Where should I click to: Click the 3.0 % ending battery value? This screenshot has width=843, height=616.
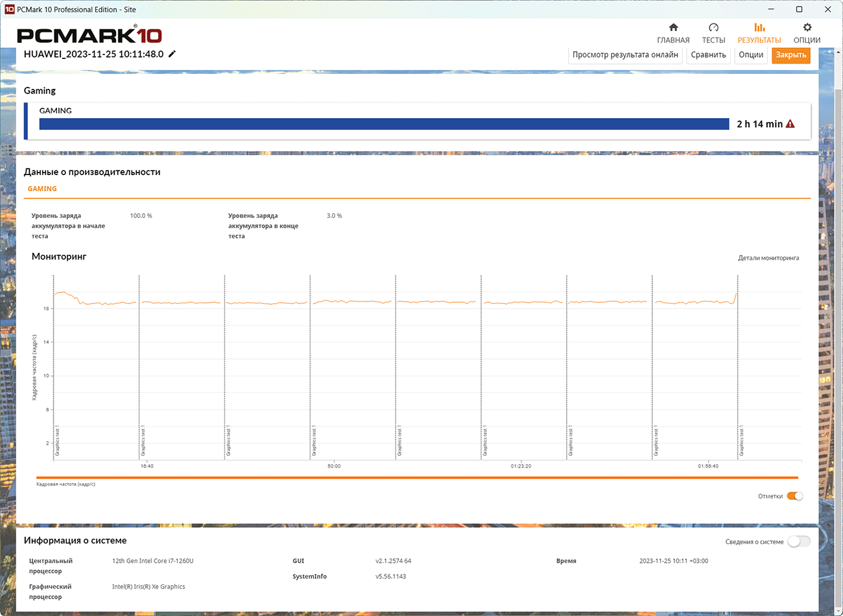(334, 216)
